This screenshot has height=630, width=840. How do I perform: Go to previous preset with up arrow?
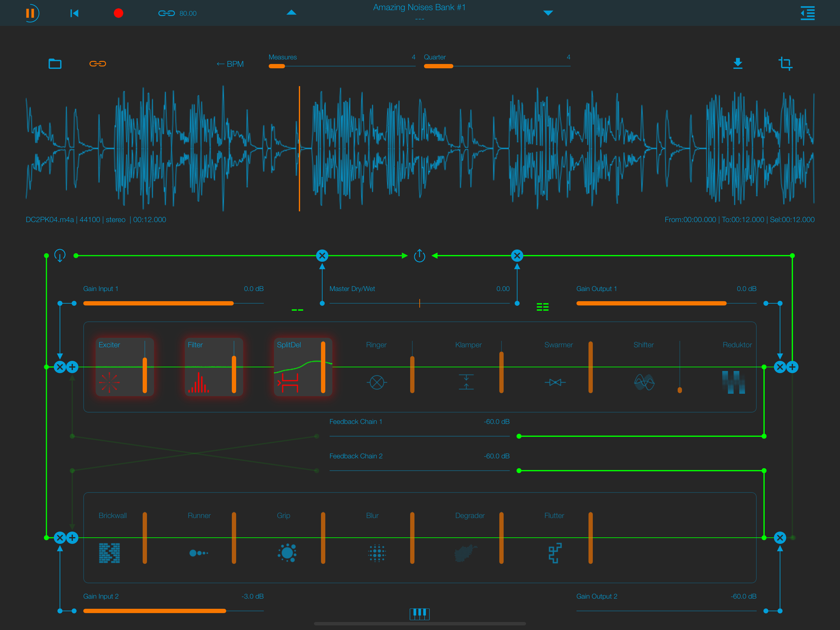coord(291,13)
